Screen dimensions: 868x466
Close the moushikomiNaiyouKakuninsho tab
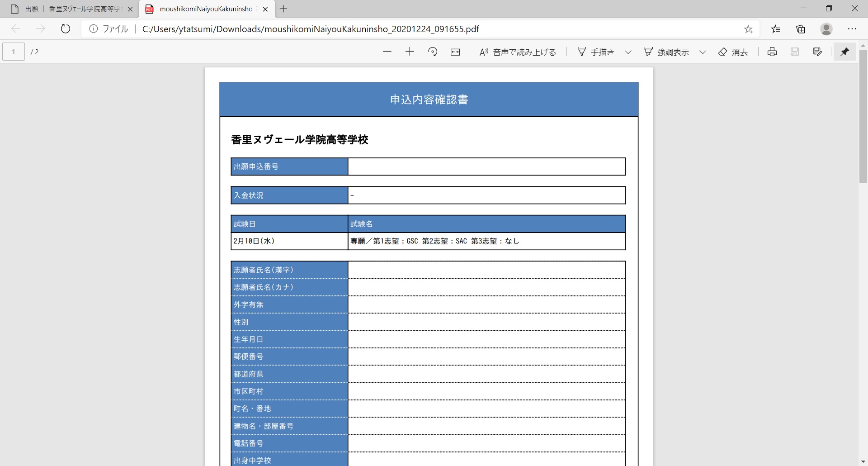coord(265,9)
